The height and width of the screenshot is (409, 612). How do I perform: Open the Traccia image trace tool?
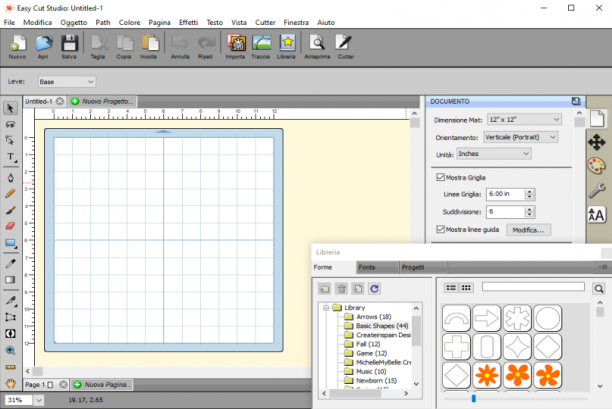(x=261, y=46)
